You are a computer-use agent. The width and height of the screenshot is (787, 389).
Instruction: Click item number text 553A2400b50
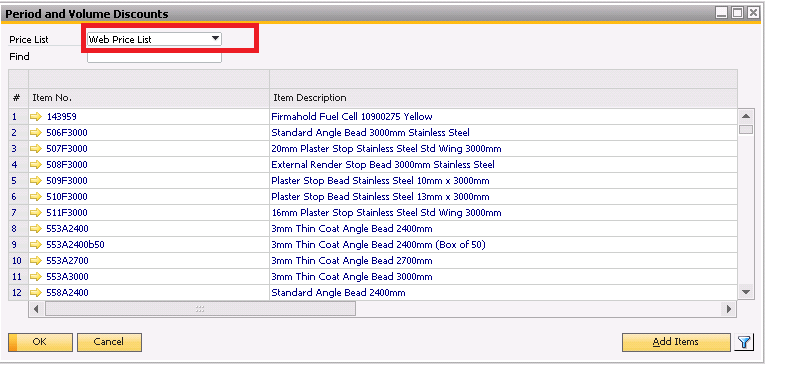[75, 245]
